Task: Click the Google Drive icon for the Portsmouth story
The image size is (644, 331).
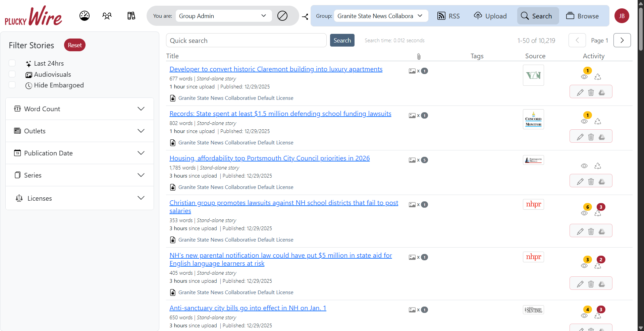Action: pyautogui.click(x=602, y=182)
